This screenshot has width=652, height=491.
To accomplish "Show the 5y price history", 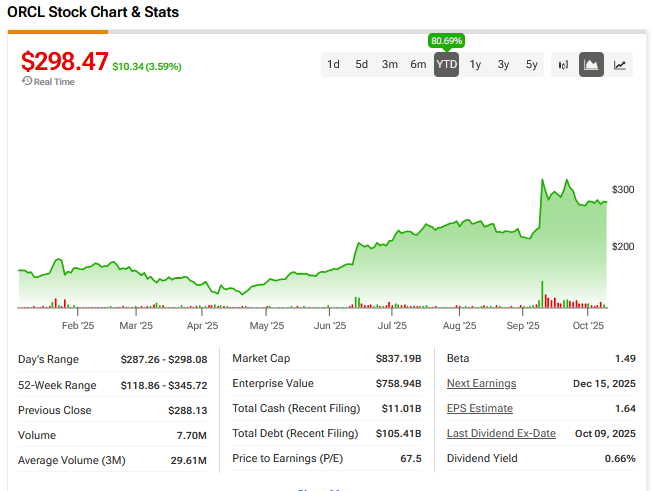I will pos(531,65).
